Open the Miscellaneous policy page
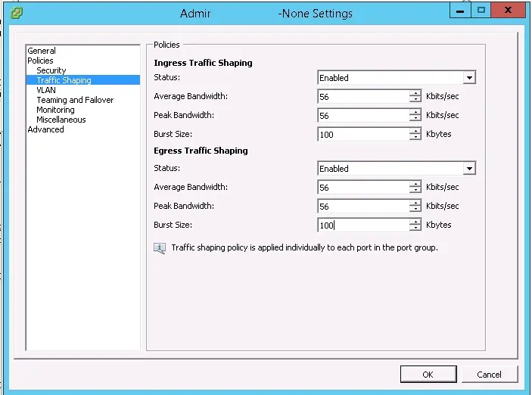Image resolution: width=532 pixels, height=395 pixels. [61, 120]
